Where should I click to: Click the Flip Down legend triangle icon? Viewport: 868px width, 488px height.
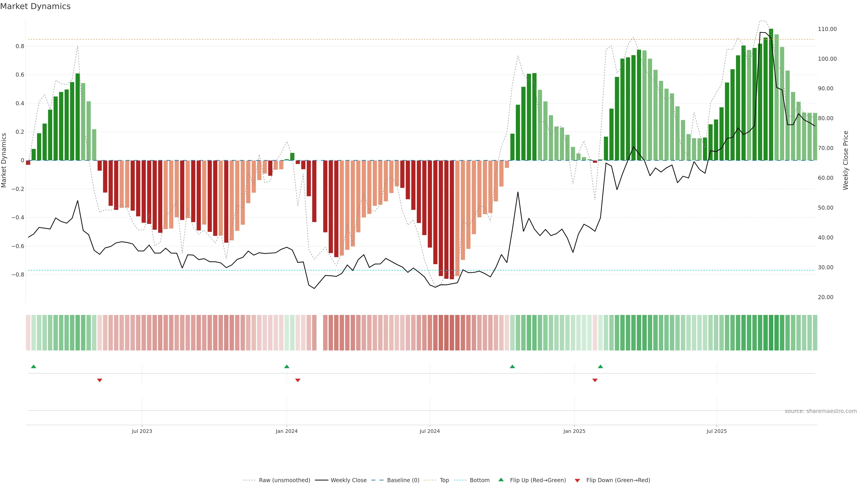pos(577,480)
